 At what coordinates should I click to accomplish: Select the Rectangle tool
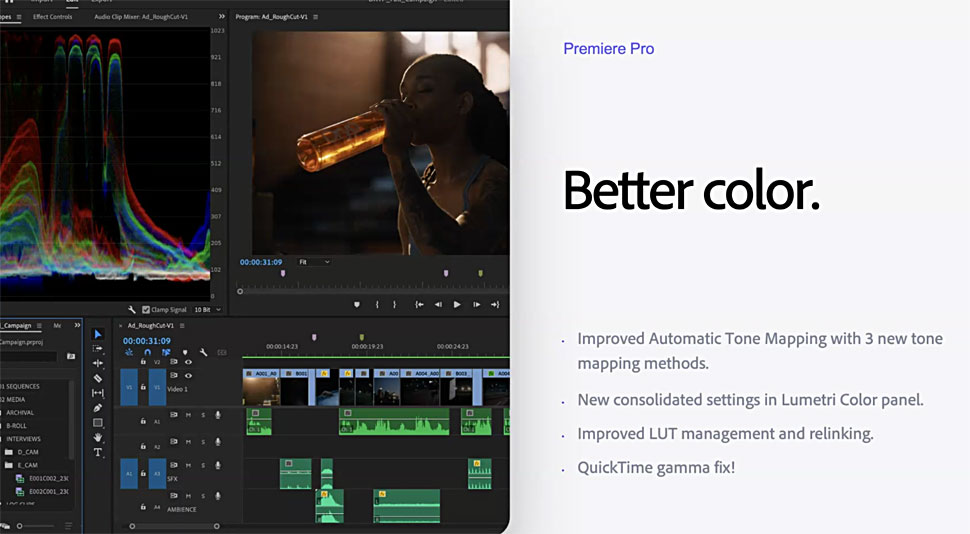[98, 423]
